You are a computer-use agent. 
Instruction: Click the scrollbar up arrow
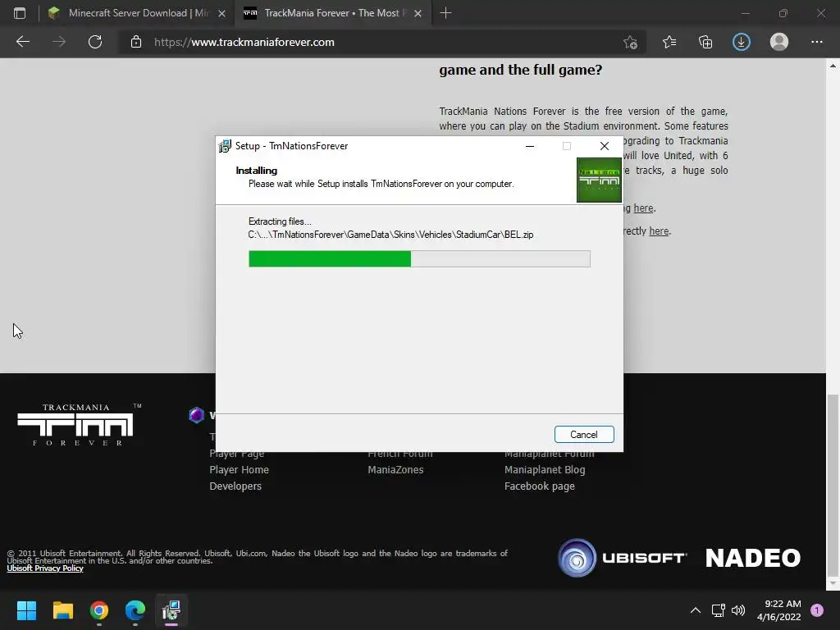point(833,66)
